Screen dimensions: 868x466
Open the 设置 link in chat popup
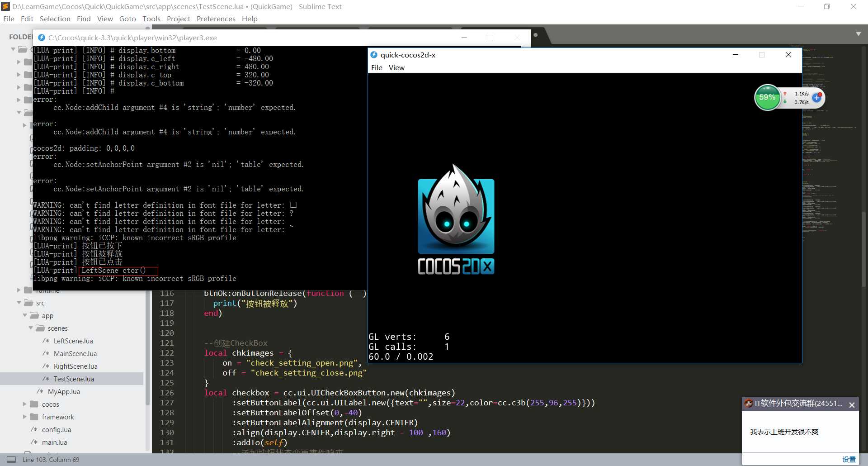pyautogui.click(x=849, y=459)
